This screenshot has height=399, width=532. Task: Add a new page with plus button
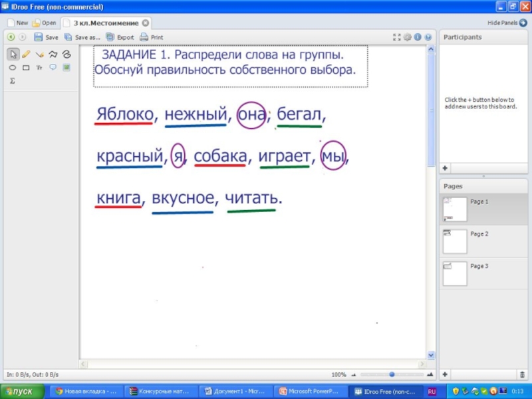click(445, 374)
